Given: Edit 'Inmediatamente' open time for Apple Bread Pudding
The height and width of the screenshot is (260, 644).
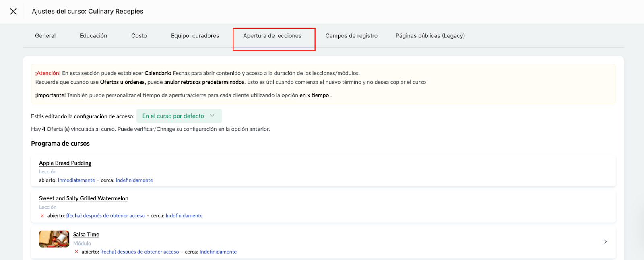Looking at the screenshot, I should point(76,180).
